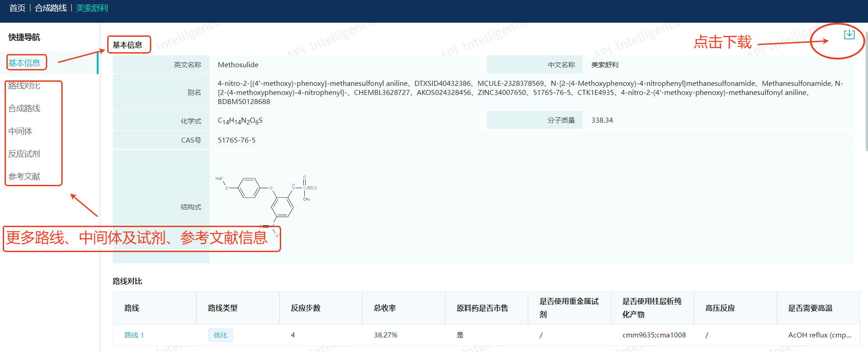Open the 路线 1 link in the table
868x352 pixels.
pyautogui.click(x=134, y=335)
